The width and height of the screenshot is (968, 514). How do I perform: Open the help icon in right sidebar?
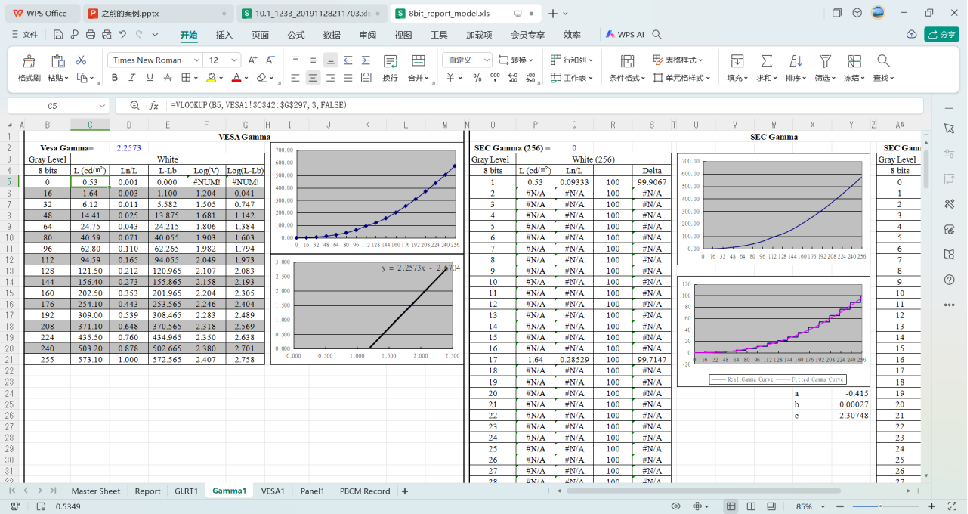(x=949, y=280)
